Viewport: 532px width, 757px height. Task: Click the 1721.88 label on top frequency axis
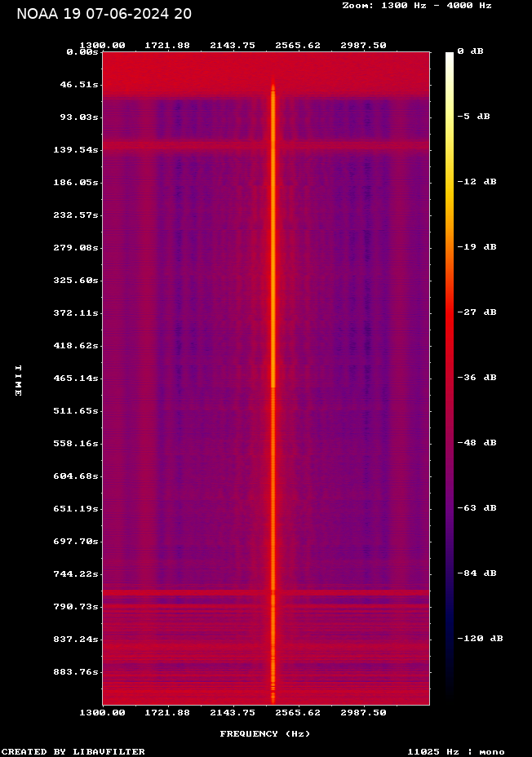click(x=167, y=45)
